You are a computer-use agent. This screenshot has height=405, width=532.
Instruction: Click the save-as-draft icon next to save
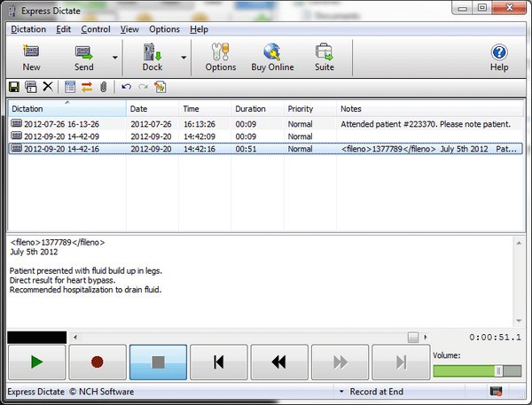click(x=31, y=87)
